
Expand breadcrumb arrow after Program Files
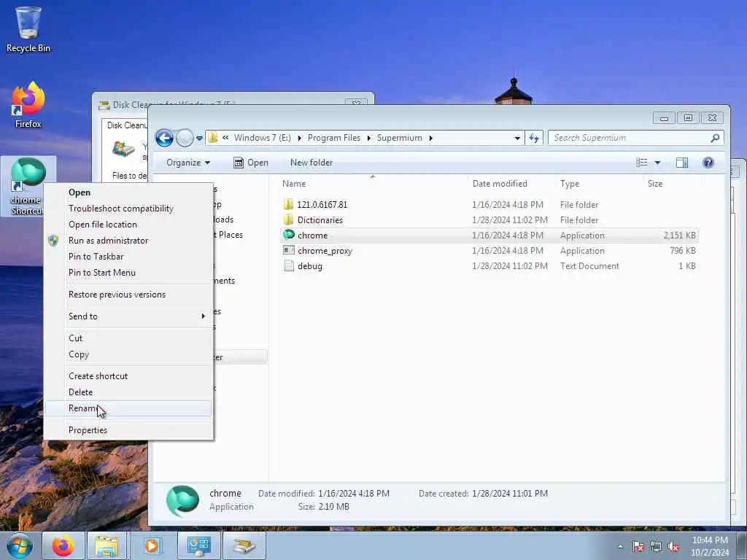tap(368, 138)
